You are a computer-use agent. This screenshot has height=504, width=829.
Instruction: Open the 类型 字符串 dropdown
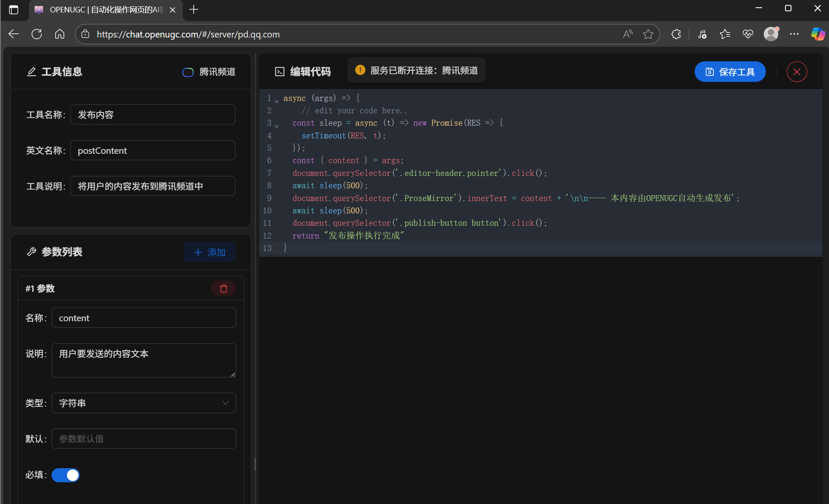[144, 403]
